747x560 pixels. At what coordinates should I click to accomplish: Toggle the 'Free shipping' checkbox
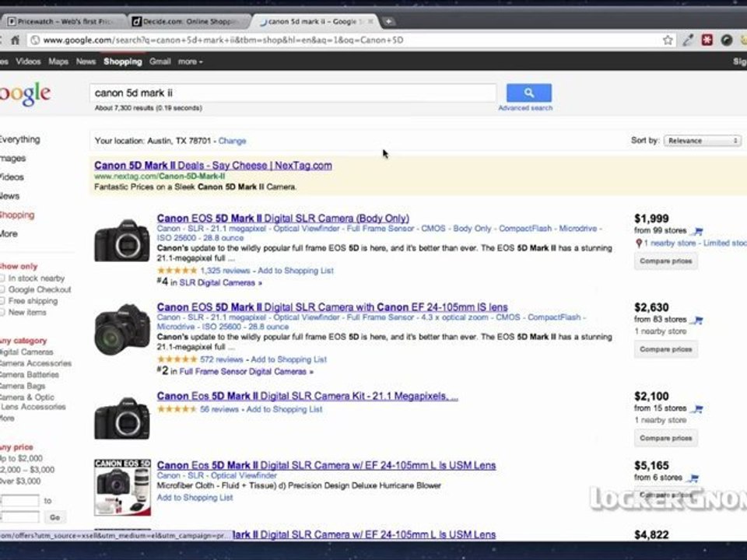(x=2, y=301)
